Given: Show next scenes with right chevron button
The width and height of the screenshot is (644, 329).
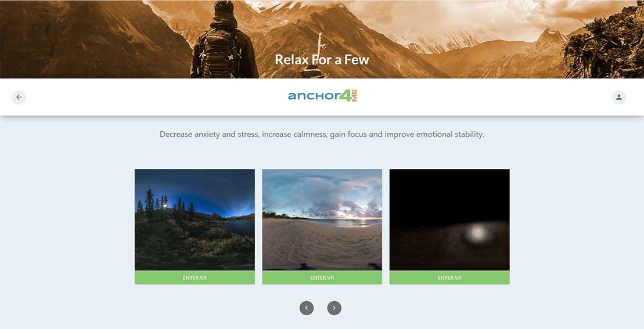Looking at the screenshot, I should [334, 308].
